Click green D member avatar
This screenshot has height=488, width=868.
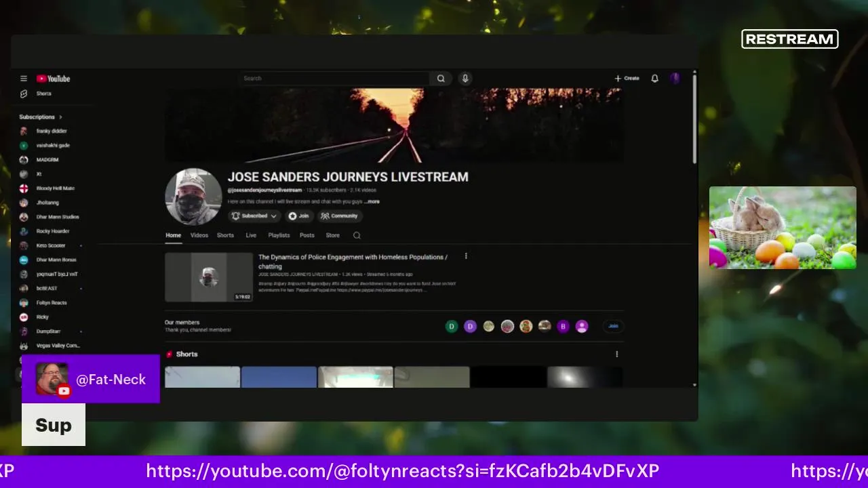pyautogui.click(x=452, y=327)
